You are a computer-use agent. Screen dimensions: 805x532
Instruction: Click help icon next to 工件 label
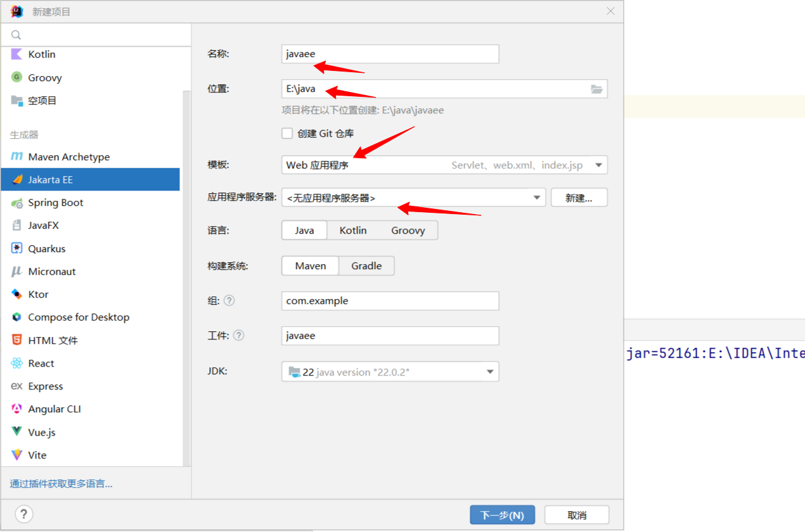239,336
